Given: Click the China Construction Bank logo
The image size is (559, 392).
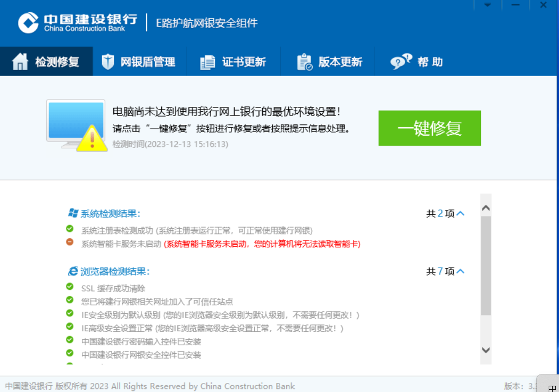Looking at the screenshot, I should (x=29, y=23).
